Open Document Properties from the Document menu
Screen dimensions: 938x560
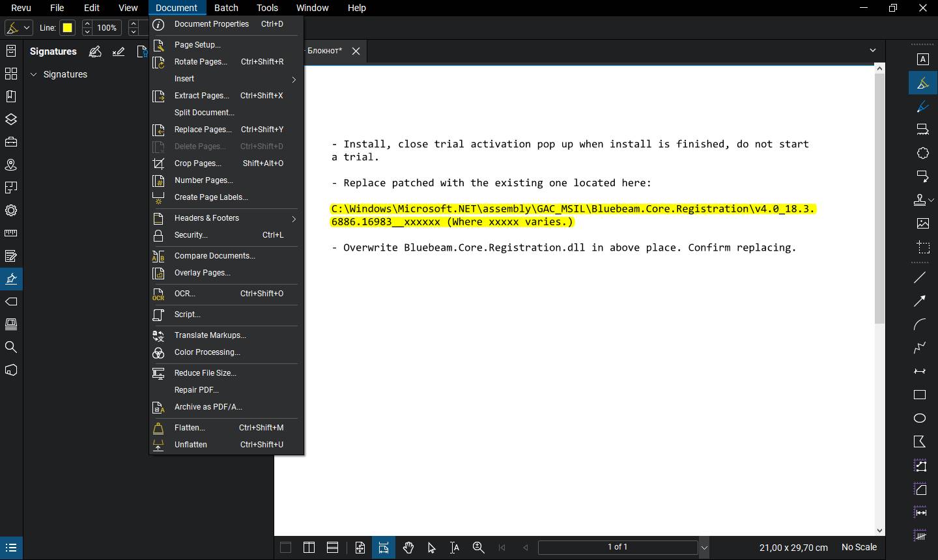[226, 24]
